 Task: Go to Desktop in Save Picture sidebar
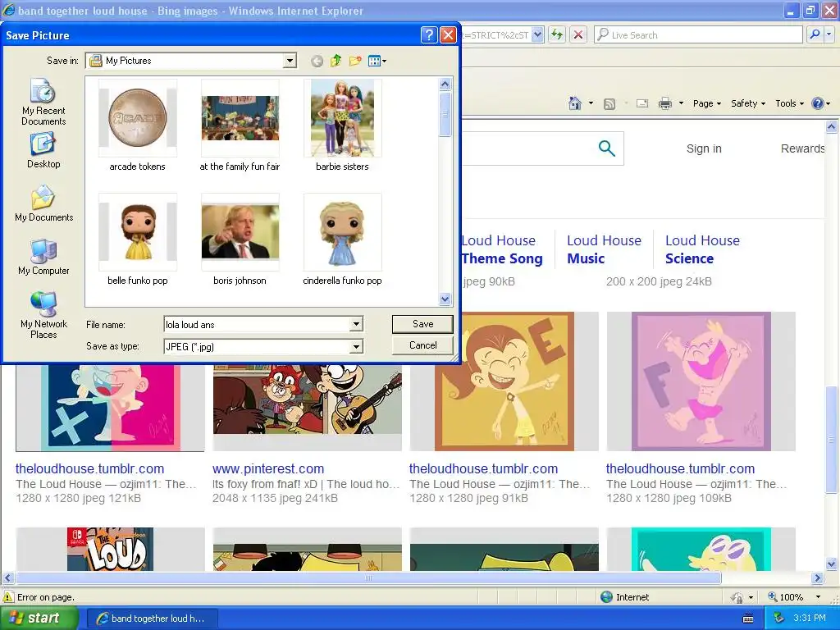(x=43, y=151)
